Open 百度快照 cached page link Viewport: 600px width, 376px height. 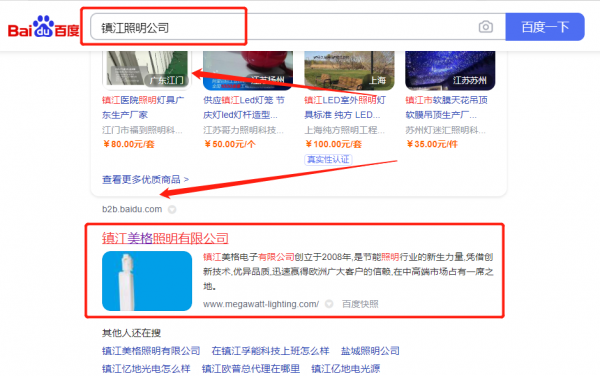pos(360,304)
